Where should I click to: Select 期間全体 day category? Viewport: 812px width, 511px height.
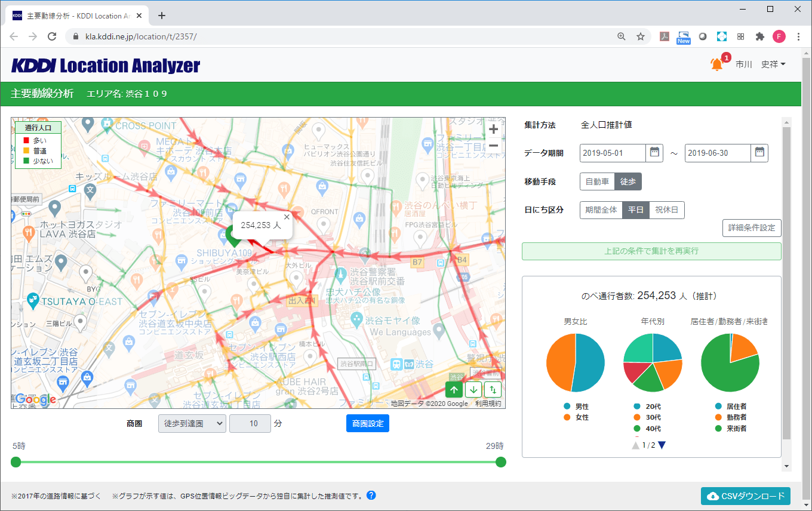pyautogui.click(x=601, y=210)
